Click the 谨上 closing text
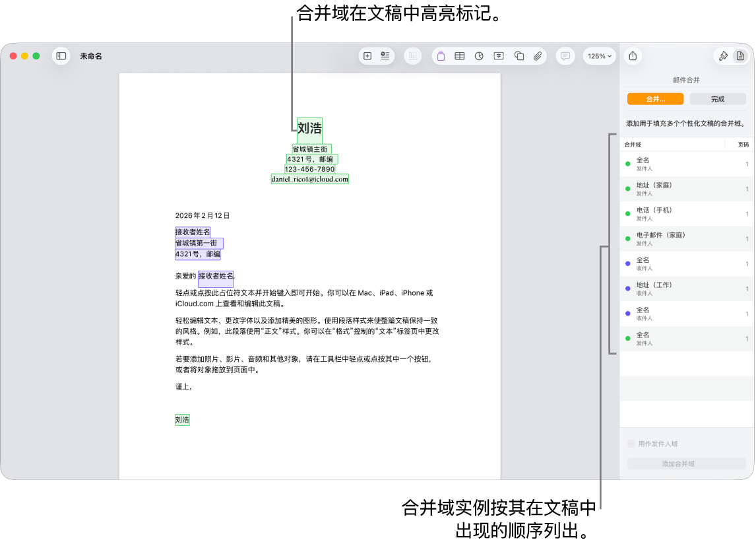The height and width of the screenshot is (546, 756). [x=183, y=387]
